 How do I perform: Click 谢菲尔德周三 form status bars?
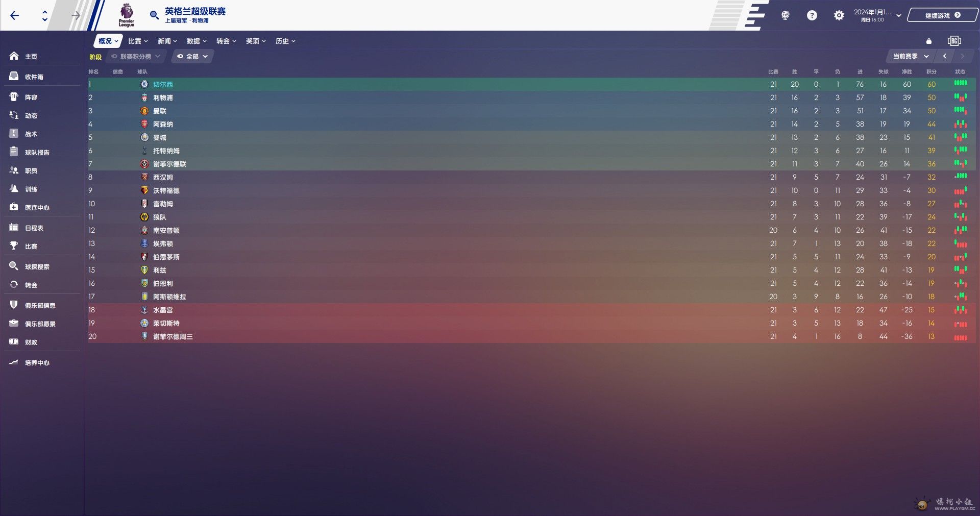click(961, 337)
